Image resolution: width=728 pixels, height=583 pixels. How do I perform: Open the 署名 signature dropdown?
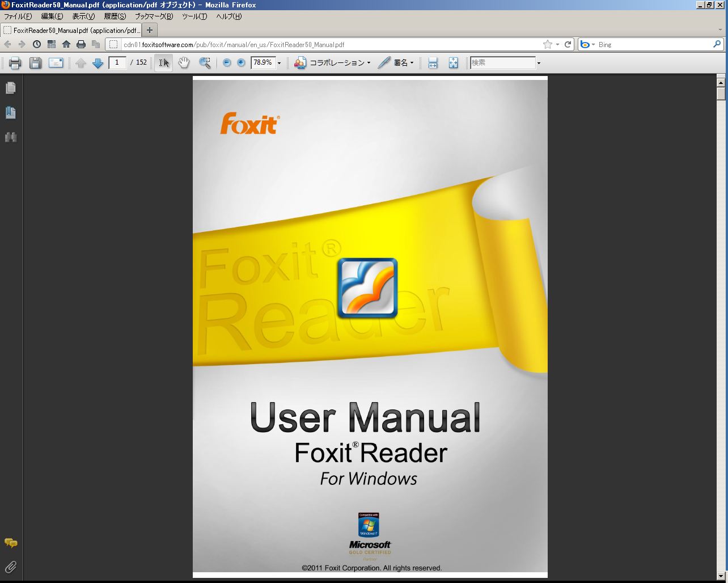click(x=396, y=63)
